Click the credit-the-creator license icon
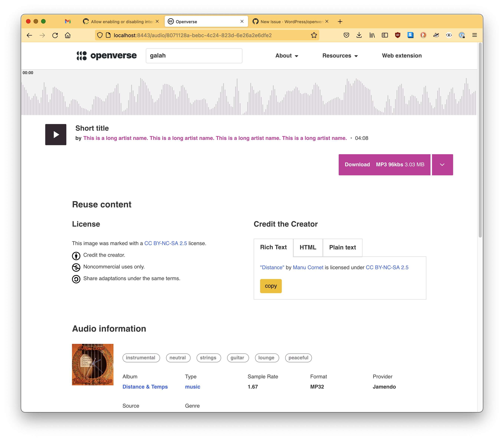Screen dimensions: 504x440 pos(76,256)
